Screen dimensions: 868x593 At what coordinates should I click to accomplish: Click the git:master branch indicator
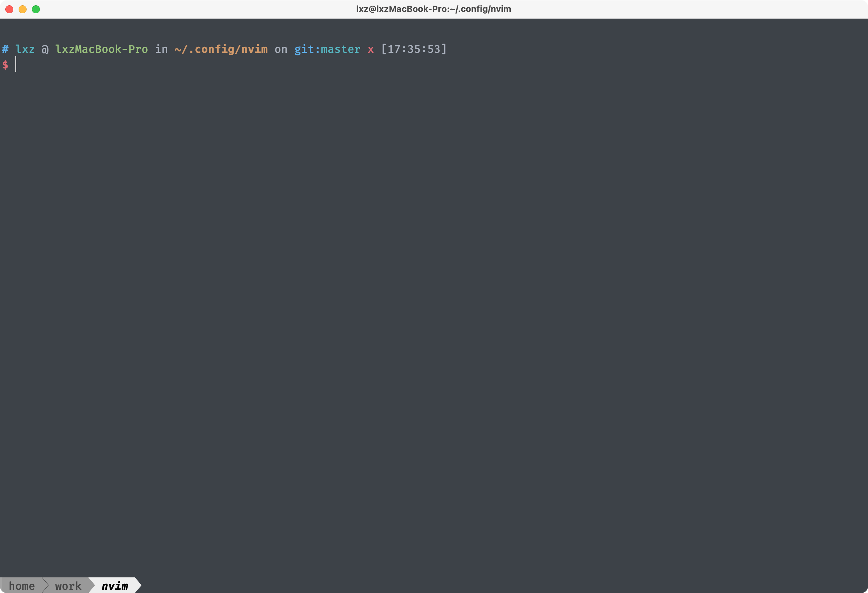tap(327, 49)
